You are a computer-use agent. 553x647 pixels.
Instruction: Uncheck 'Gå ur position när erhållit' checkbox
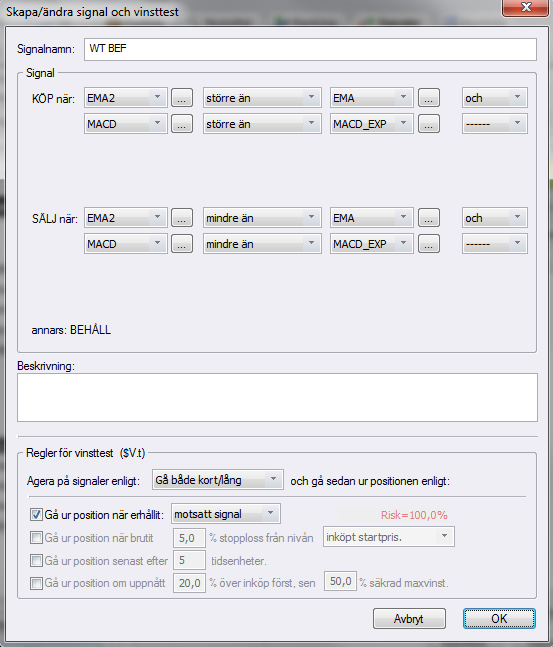[x=36, y=515]
